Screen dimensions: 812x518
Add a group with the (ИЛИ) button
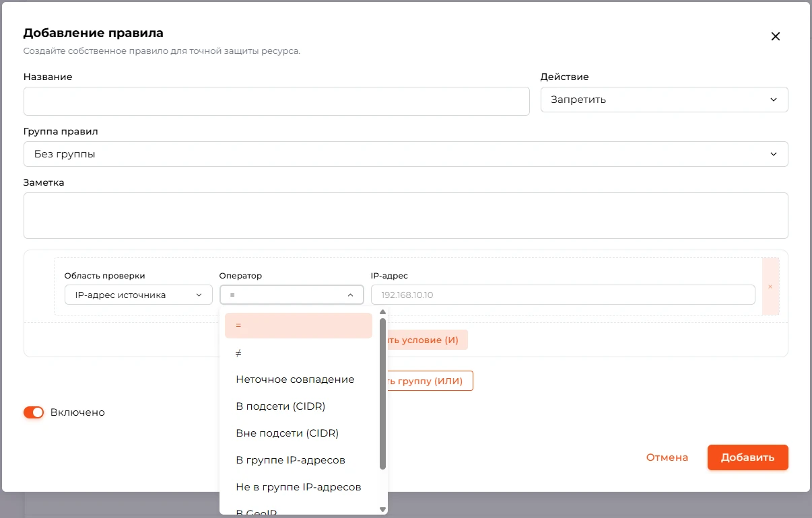point(429,381)
